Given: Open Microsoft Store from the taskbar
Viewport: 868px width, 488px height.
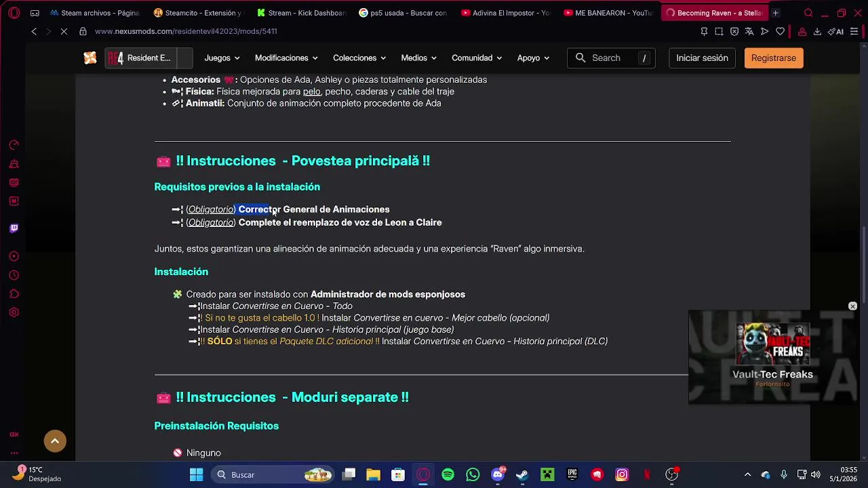Looking at the screenshot, I should 398,474.
